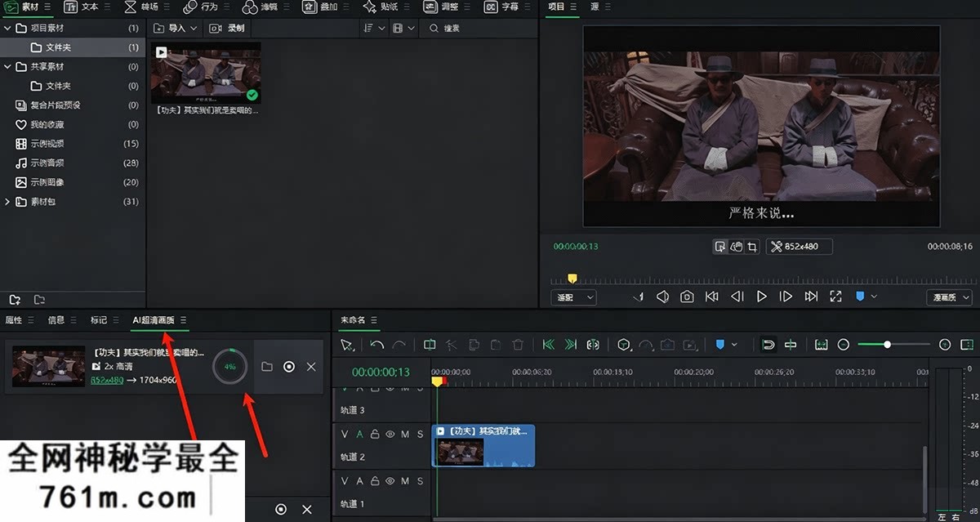980x522 pixels.
Task: Select 示例音频 in media tree
Action: (47, 163)
